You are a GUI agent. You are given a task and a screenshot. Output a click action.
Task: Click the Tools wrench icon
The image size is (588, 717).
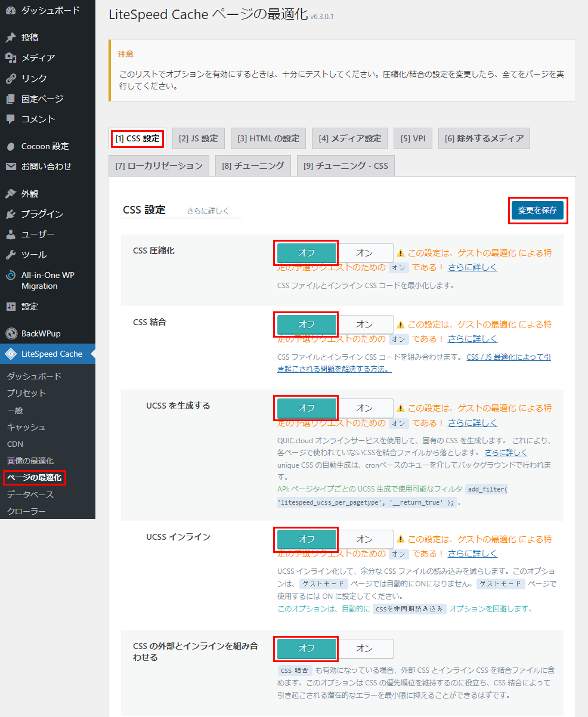click(x=11, y=255)
